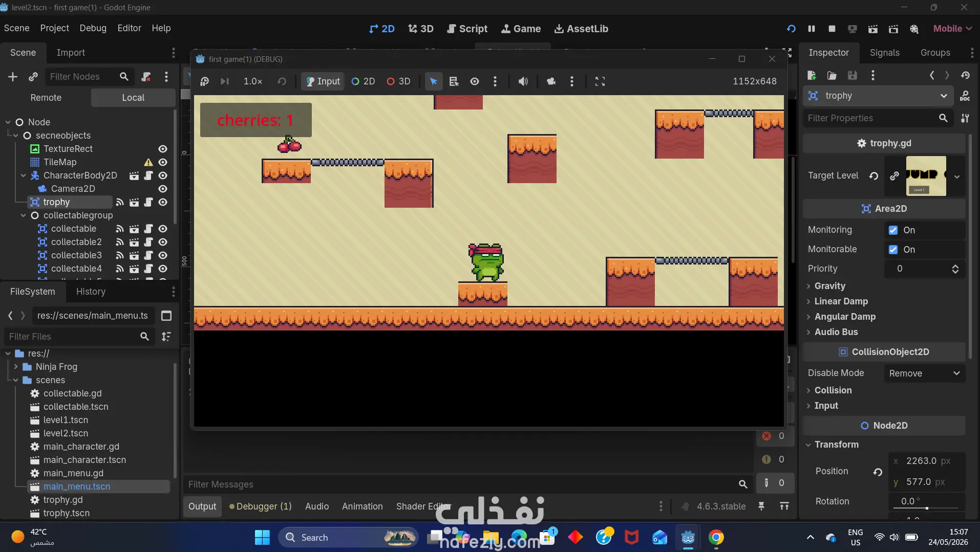Hide the CharacterBody2D node
This screenshot has width=980, height=552.
coord(163,175)
